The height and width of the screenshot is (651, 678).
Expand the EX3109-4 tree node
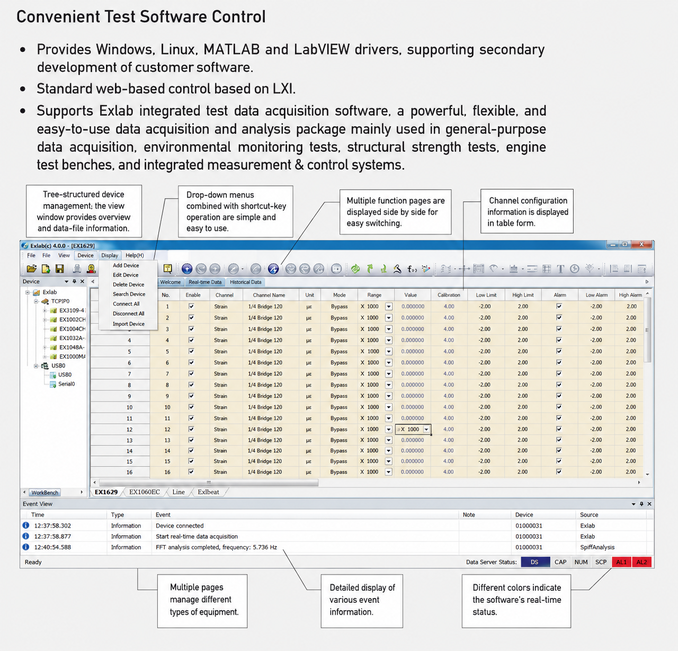(45, 310)
